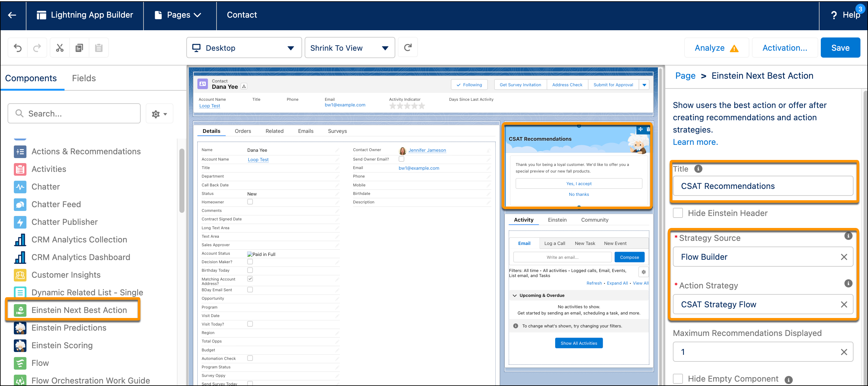This screenshot has width=868, height=386.
Task: Toggle Hide Einstein Header checkbox
Action: click(678, 213)
